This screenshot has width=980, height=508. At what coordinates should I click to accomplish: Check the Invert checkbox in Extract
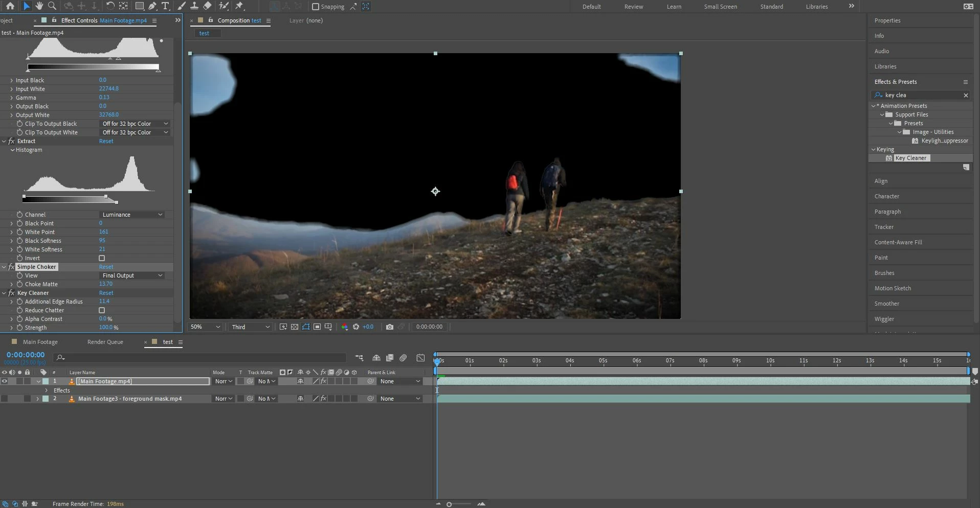tap(102, 258)
